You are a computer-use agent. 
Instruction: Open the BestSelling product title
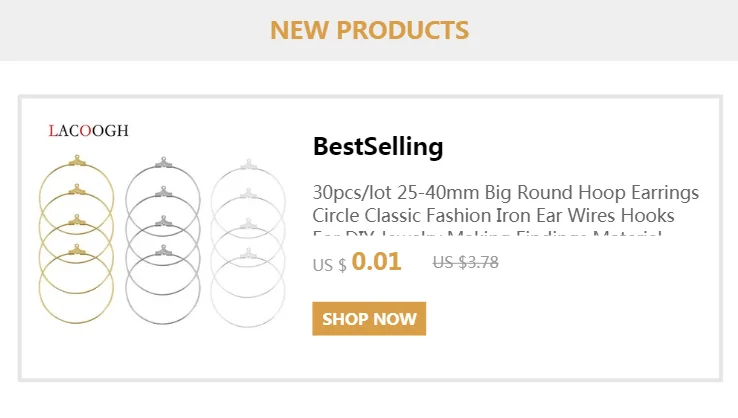click(x=377, y=147)
